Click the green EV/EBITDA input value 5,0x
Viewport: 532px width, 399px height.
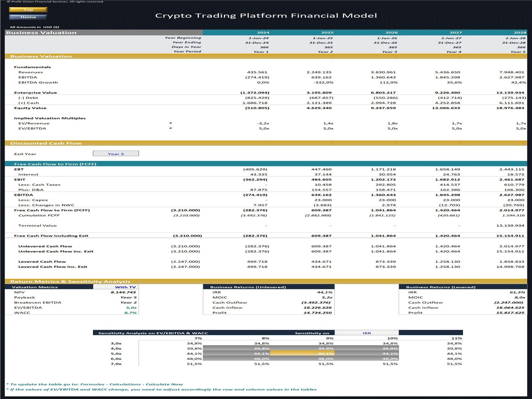pyautogui.click(x=131, y=308)
